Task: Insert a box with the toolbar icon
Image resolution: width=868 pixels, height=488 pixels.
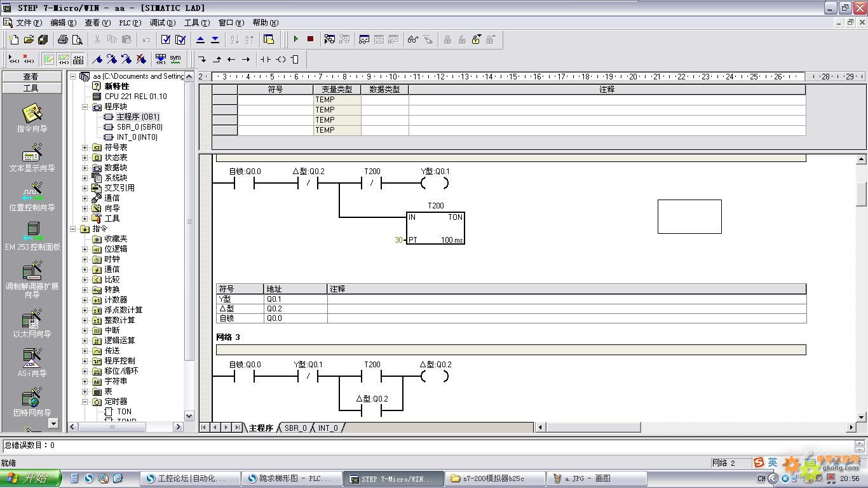Action: tap(295, 59)
